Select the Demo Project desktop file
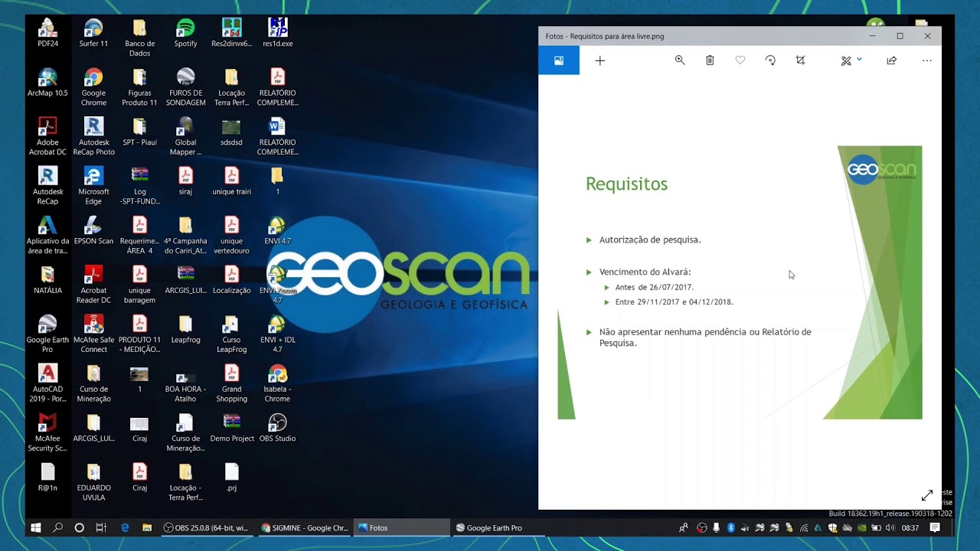 click(x=231, y=428)
